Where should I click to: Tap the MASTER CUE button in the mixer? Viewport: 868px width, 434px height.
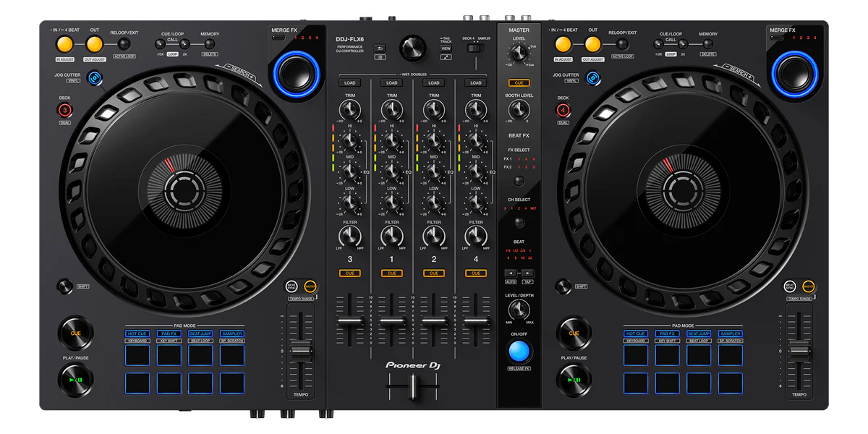tap(518, 83)
